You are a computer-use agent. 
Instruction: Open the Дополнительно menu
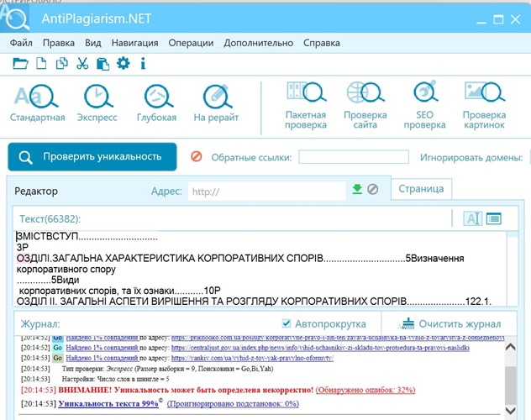coord(259,43)
